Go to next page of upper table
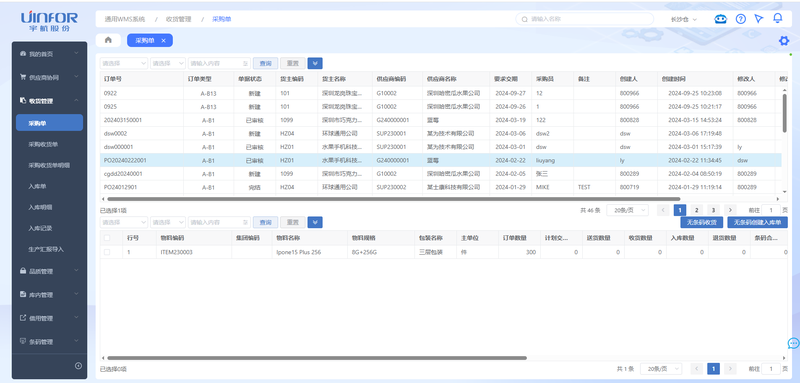The width and height of the screenshot is (800, 383). pyautogui.click(x=730, y=210)
